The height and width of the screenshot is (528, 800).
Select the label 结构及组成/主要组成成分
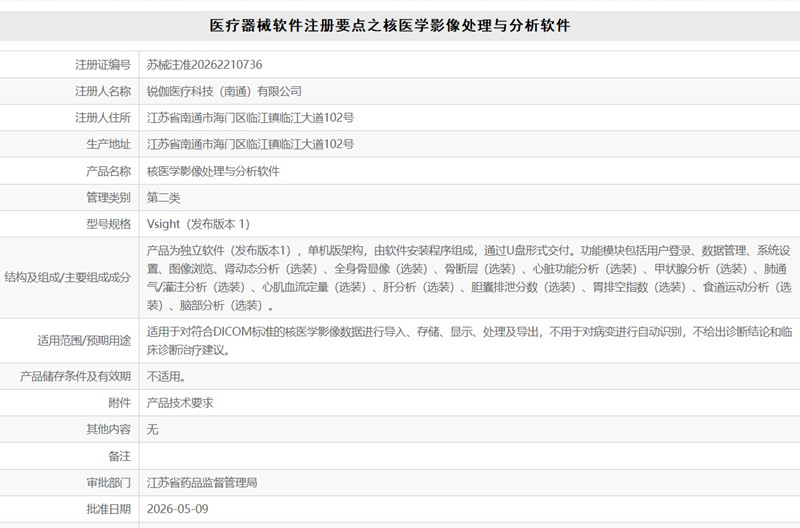(67, 278)
